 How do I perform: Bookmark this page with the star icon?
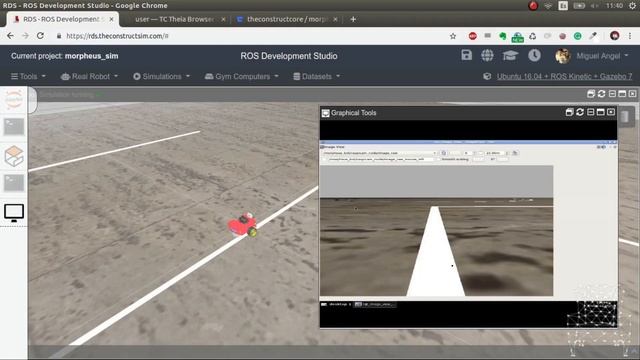(453, 36)
